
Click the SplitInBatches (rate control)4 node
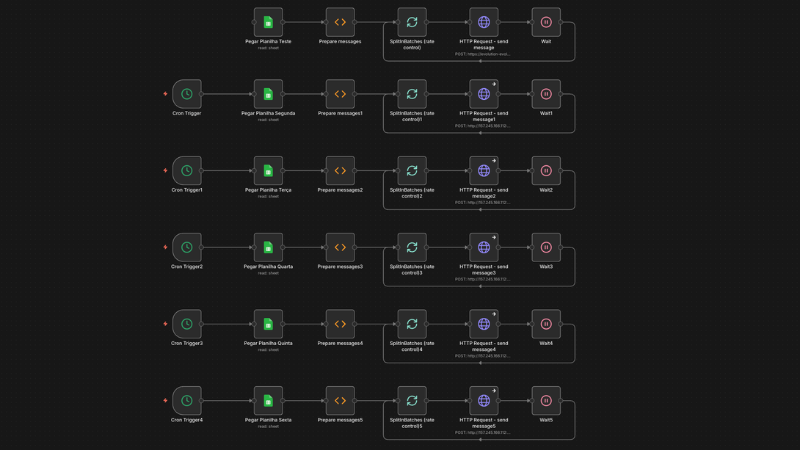[412, 324]
